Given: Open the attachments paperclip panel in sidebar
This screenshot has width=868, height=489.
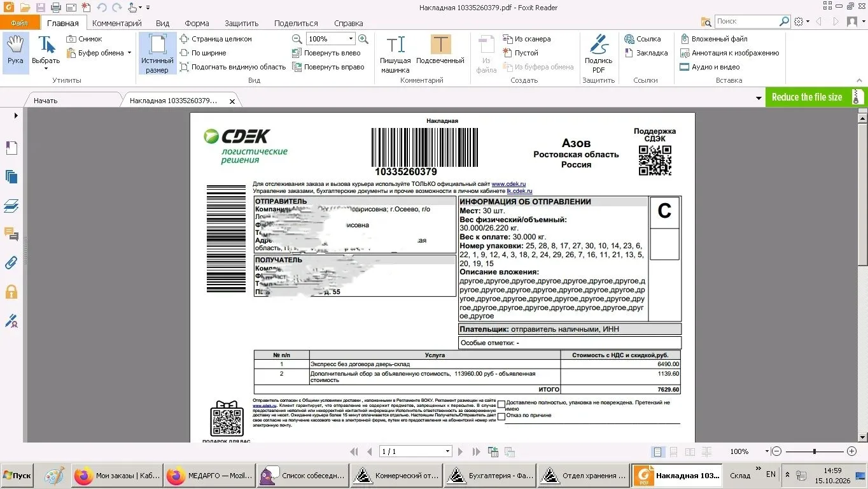Looking at the screenshot, I should pos(11,262).
